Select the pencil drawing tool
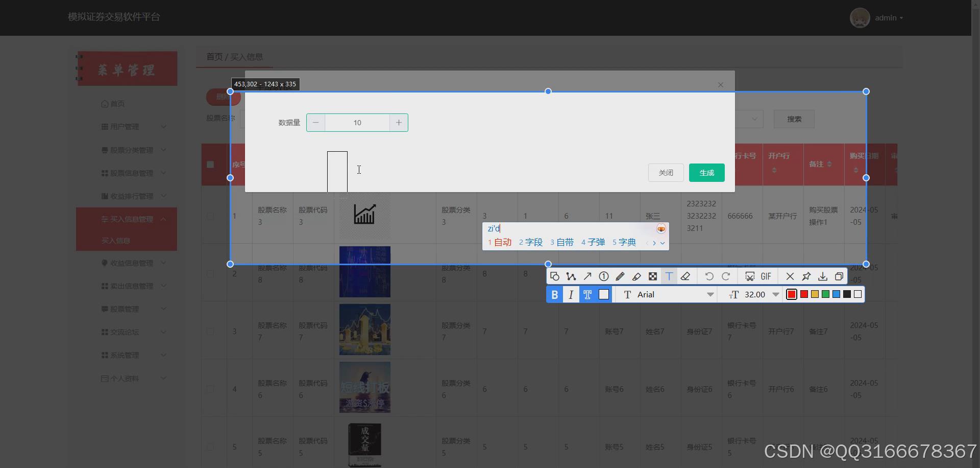This screenshot has width=980, height=468. [620, 276]
